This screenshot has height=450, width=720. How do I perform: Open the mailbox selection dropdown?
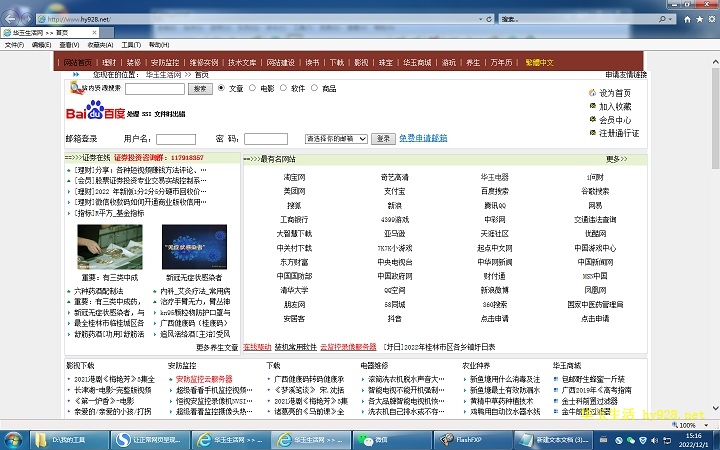click(x=335, y=139)
